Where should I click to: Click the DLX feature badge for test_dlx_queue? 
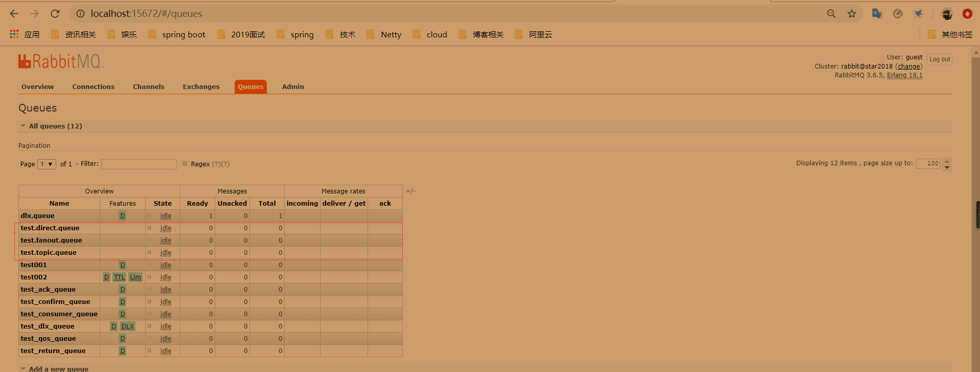point(127,326)
